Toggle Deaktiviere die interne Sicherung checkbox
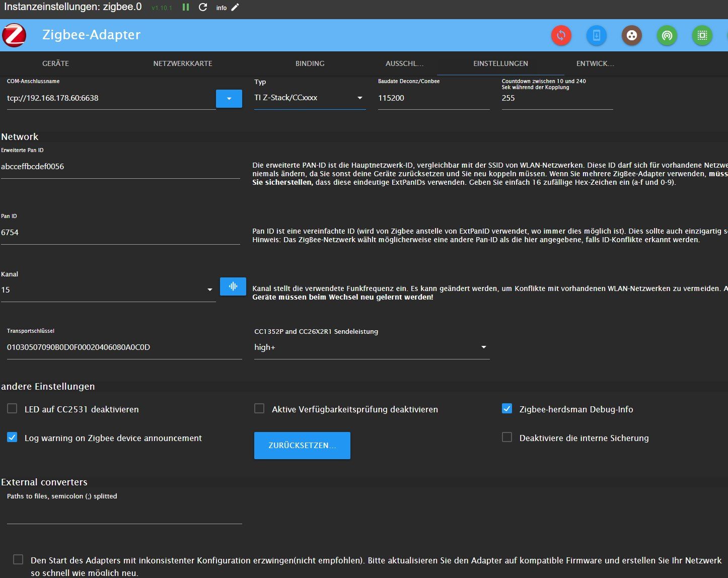 (x=507, y=437)
